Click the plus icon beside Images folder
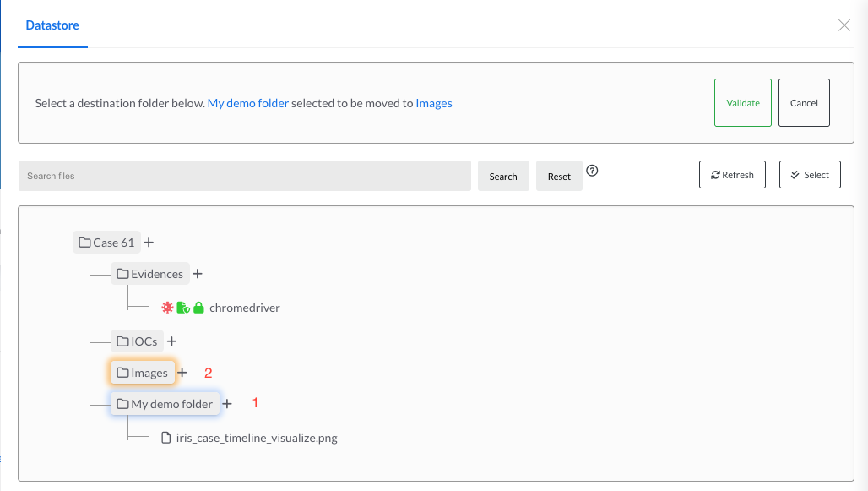The image size is (868, 491). tap(182, 373)
